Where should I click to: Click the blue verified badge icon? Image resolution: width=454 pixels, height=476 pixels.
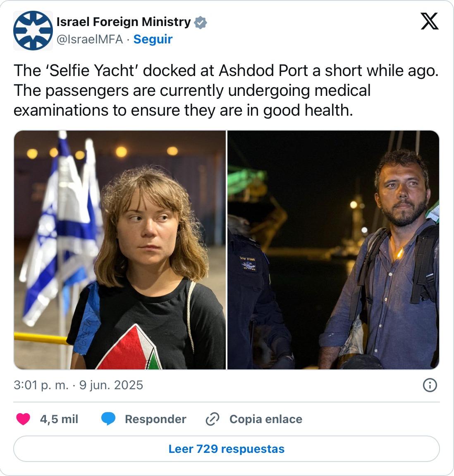(200, 22)
